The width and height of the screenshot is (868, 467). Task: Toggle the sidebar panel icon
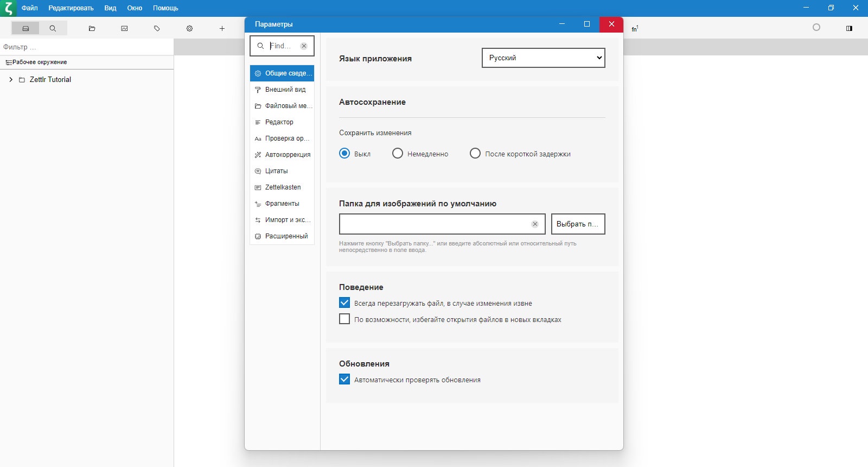(849, 28)
